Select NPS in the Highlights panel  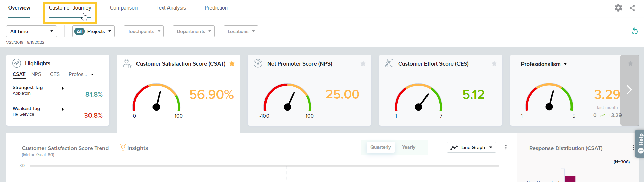[x=36, y=74]
